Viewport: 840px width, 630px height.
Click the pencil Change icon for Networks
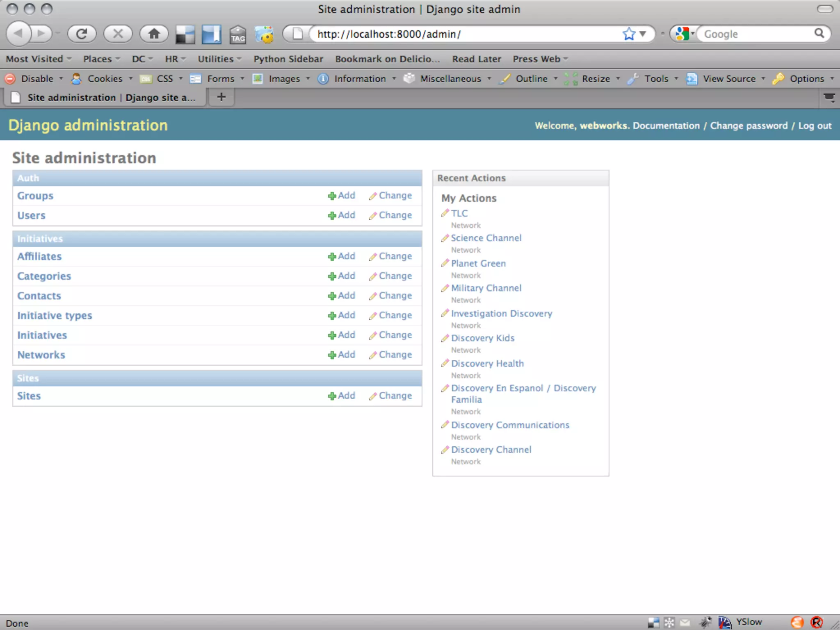(x=372, y=355)
